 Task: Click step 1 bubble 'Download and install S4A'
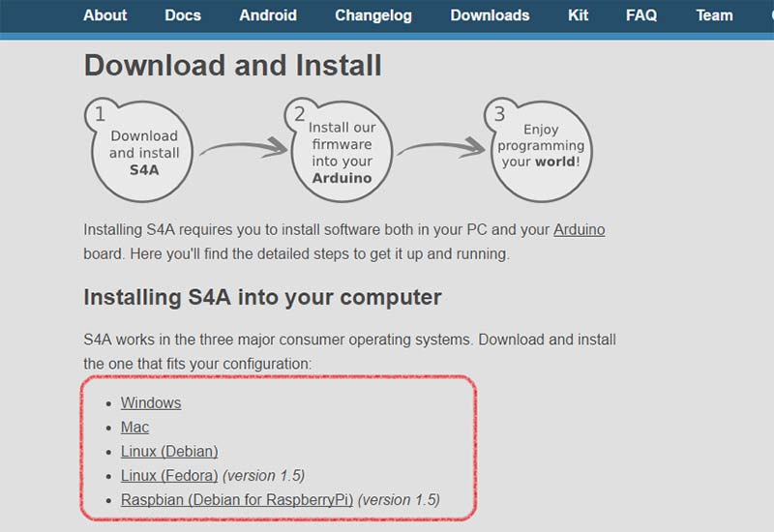click(x=140, y=150)
